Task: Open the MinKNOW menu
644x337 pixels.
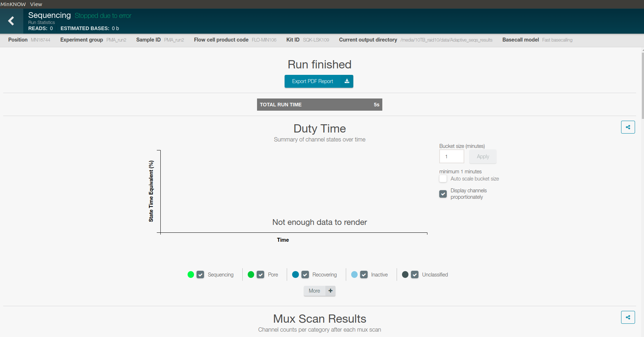Action: point(13,4)
